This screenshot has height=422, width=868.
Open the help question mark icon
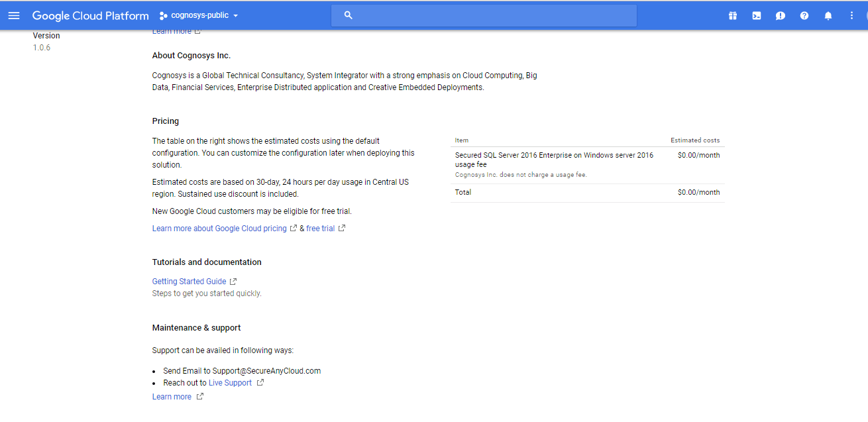pos(804,16)
